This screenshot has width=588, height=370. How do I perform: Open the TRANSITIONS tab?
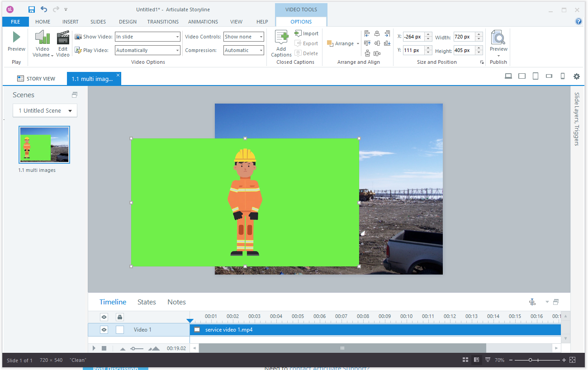pos(163,21)
